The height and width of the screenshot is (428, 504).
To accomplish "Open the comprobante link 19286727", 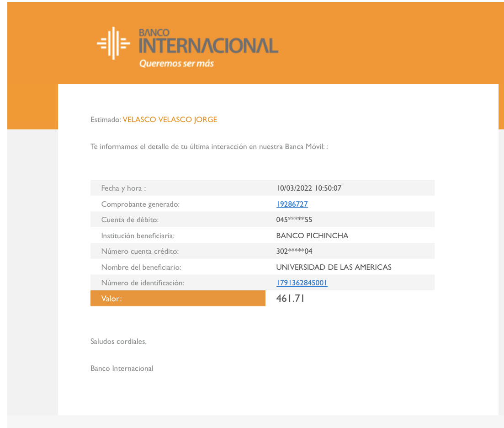I will pyautogui.click(x=292, y=204).
